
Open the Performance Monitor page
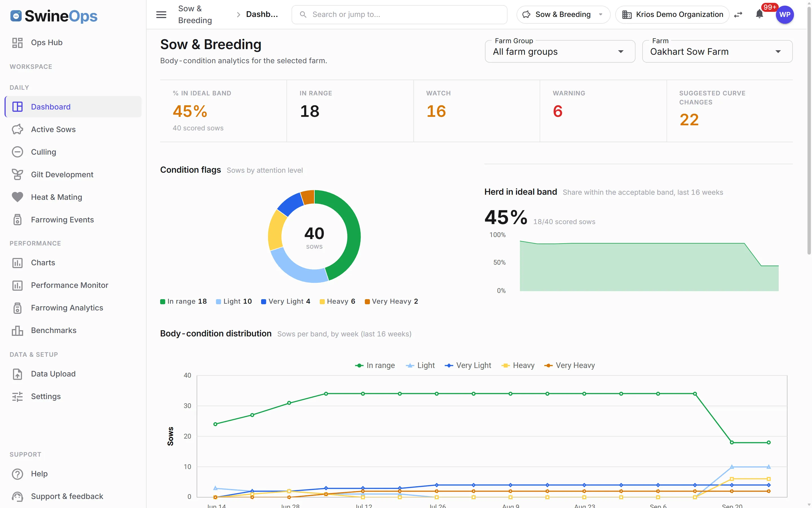[x=73, y=285]
